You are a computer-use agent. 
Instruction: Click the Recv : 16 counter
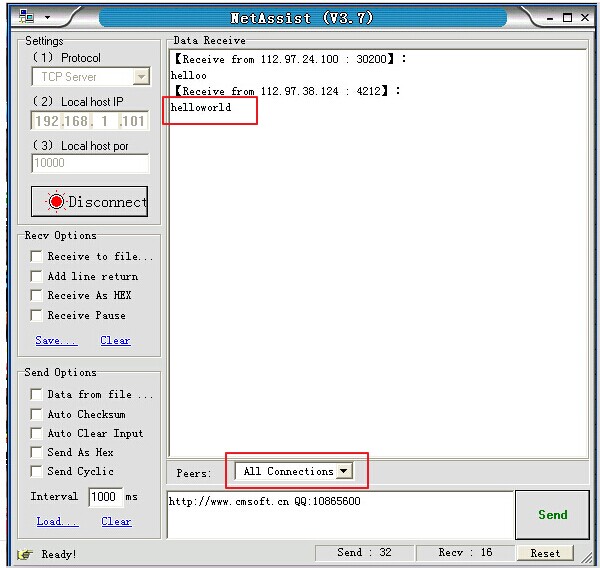click(465, 552)
